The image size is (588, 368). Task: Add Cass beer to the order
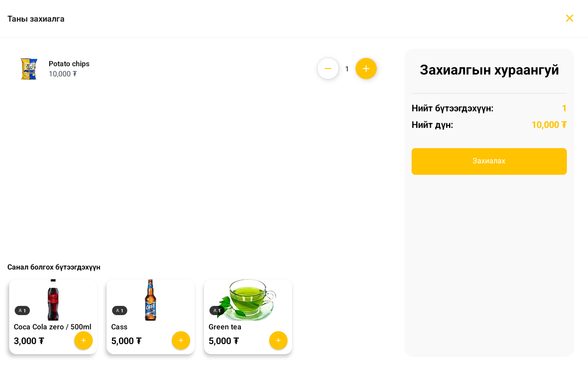click(x=181, y=340)
